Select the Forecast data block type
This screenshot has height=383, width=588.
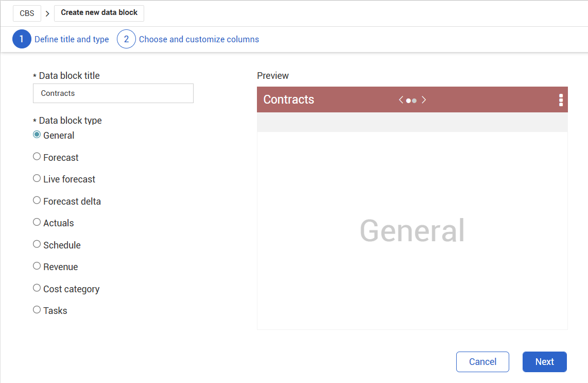click(37, 157)
